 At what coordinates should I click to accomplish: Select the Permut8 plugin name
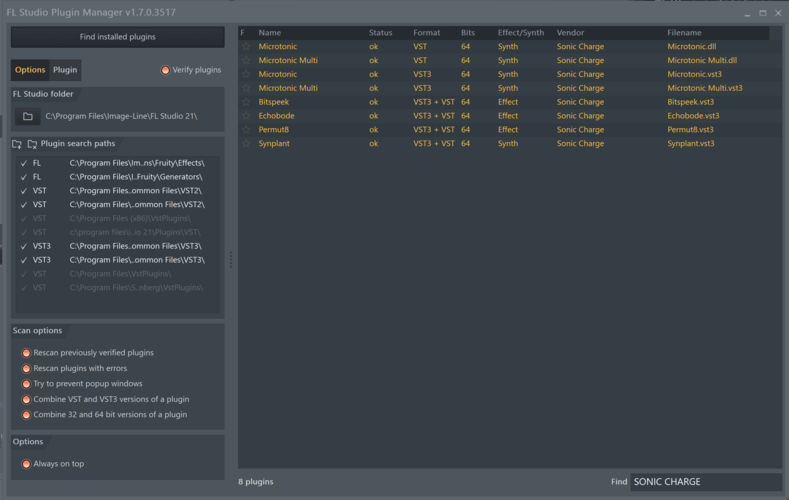(x=274, y=129)
